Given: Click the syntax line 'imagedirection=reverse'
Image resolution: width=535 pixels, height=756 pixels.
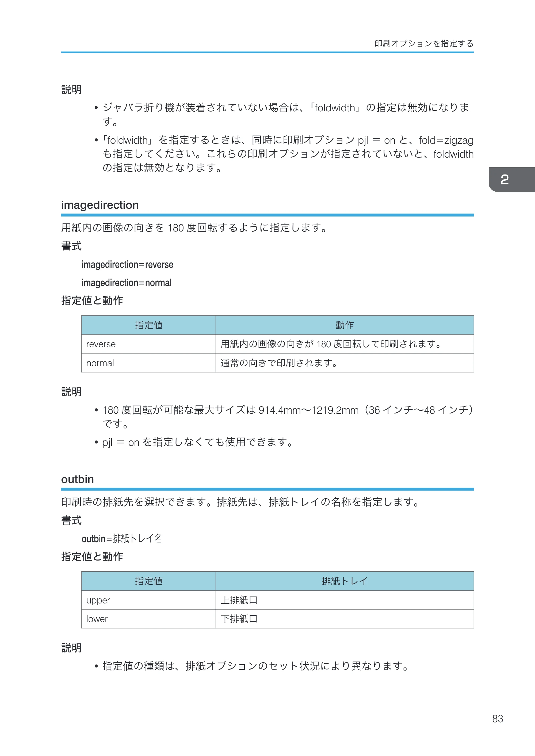Looking at the screenshot, I should click(127, 264).
